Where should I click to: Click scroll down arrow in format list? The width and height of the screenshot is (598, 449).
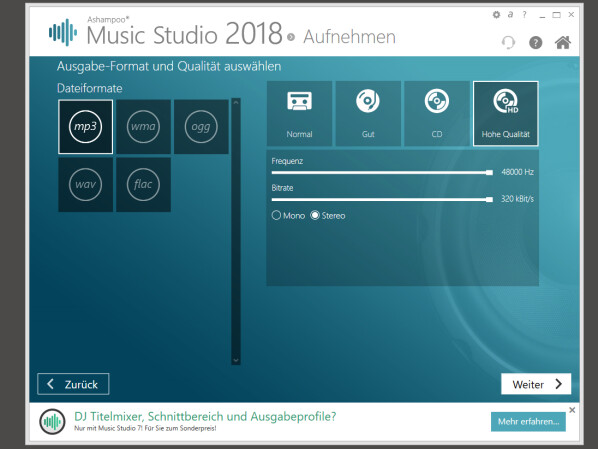(236, 360)
